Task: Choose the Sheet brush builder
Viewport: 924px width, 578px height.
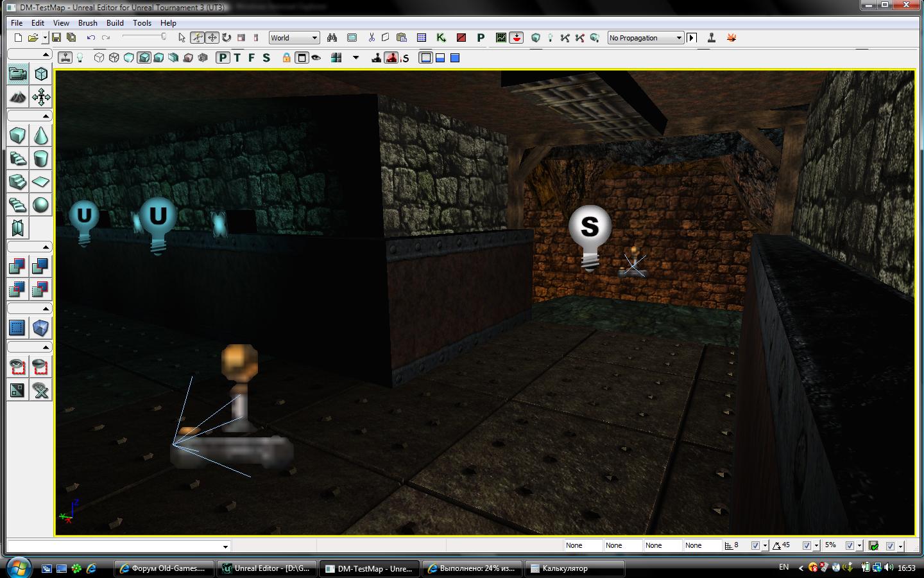Action: [x=41, y=182]
